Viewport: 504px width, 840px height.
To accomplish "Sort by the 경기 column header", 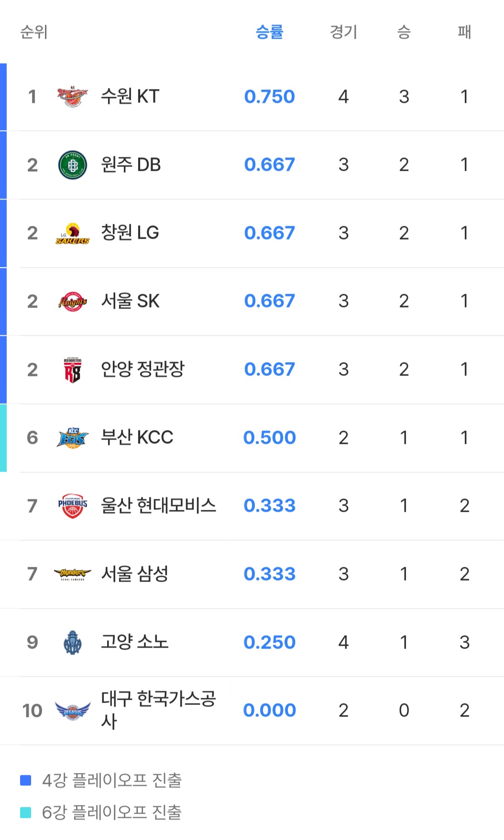I will pos(343,32).
